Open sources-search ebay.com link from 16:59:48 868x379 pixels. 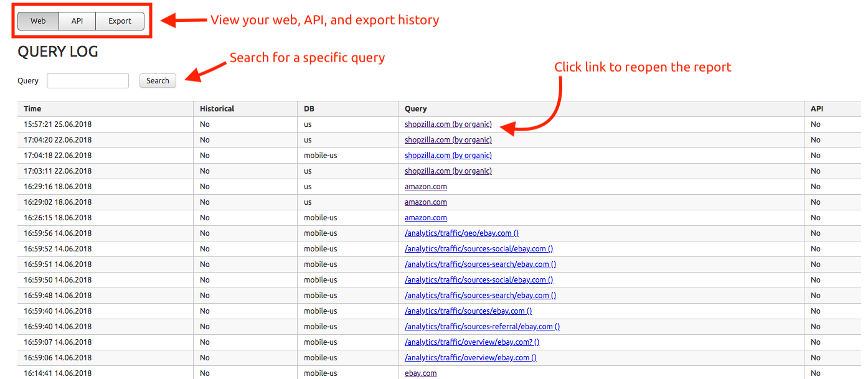[x=480, y=296]
